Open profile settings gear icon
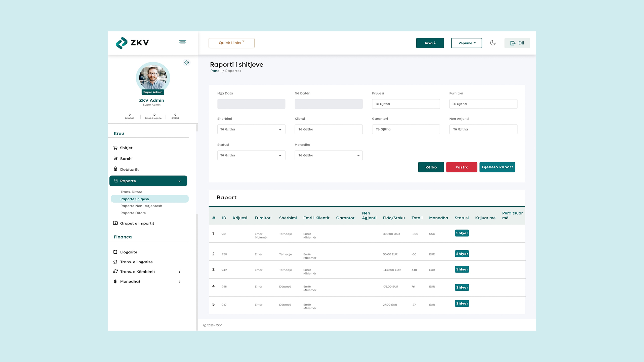Screen dimensions: 644x362 click(x=187, y=62)
